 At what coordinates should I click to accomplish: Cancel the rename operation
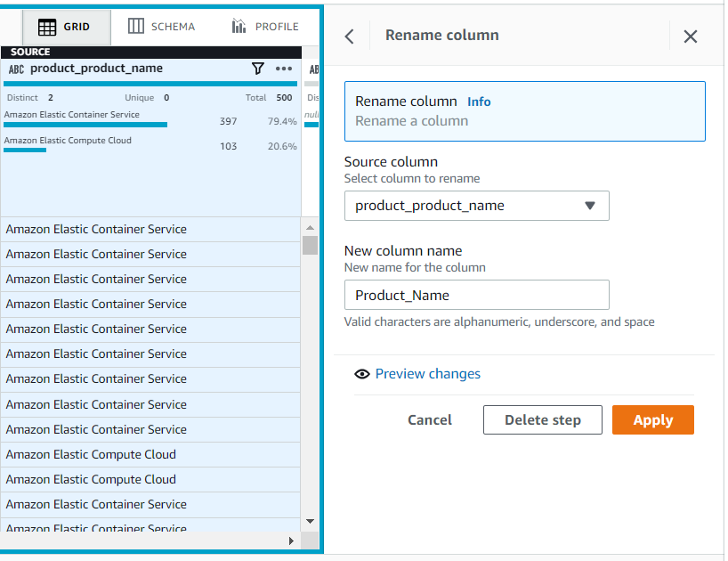click(x=430, y=419)
